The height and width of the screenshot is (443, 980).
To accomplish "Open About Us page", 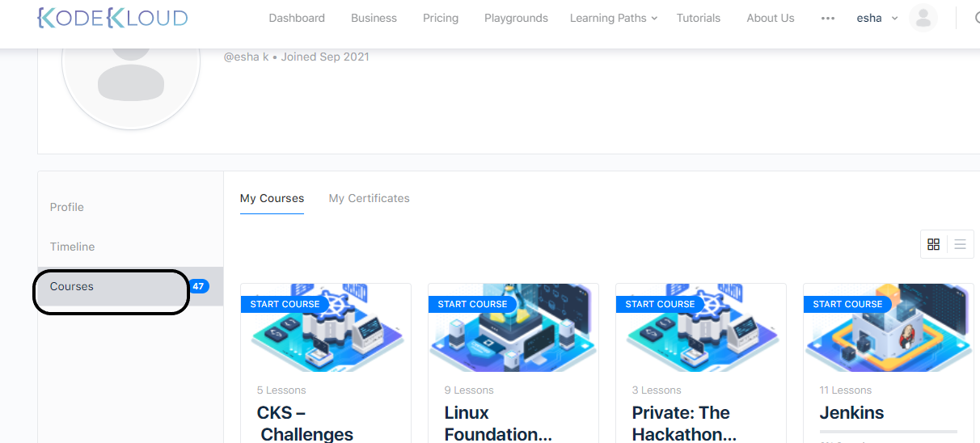I will [x=771, y=18].
